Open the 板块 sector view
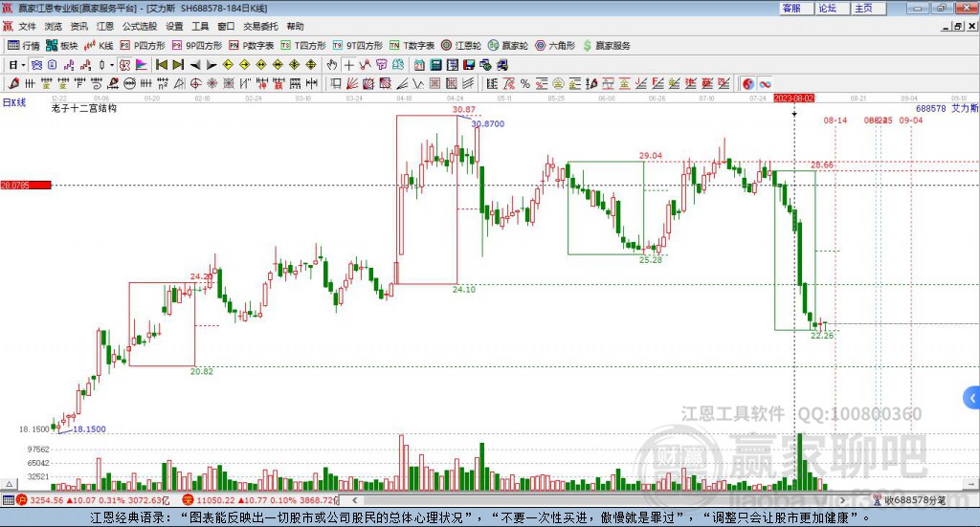 tap(62, 46)
